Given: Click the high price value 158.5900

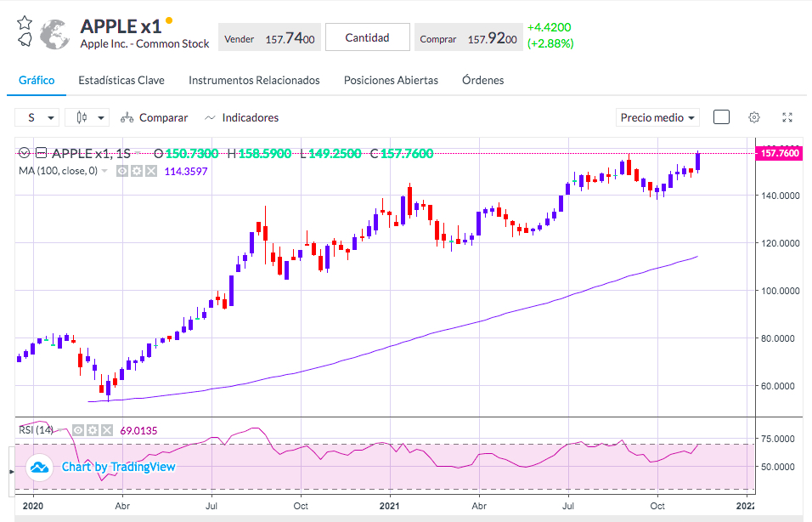Looking at the screenshot, I should (265, 153).
